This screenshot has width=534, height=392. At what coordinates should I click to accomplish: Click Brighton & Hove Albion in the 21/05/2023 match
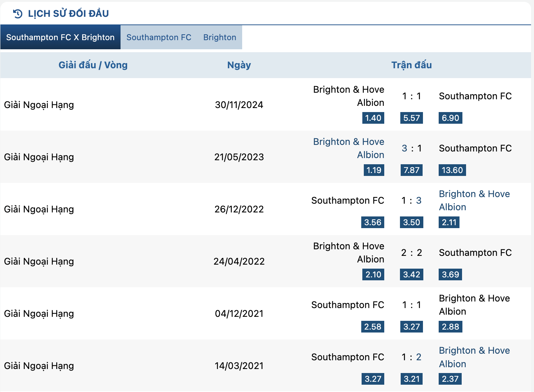[349, 148]
